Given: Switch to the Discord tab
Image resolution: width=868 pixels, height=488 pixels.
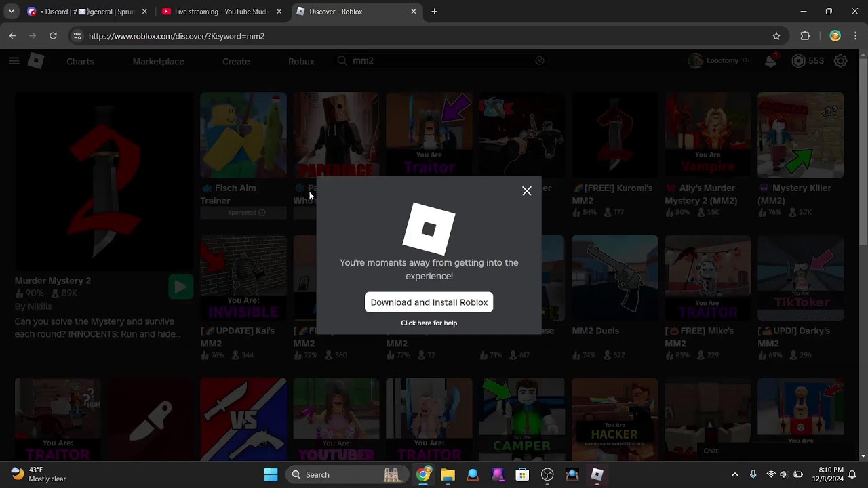Looking at the screenshot, I should pos(87,12).
